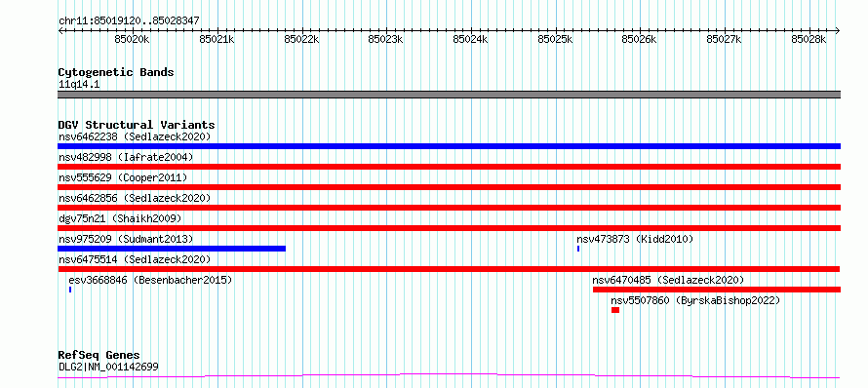This screenshot has height=388, width=868.
Task: Click the 85021k ruler tick label
Action: (217, 40)
